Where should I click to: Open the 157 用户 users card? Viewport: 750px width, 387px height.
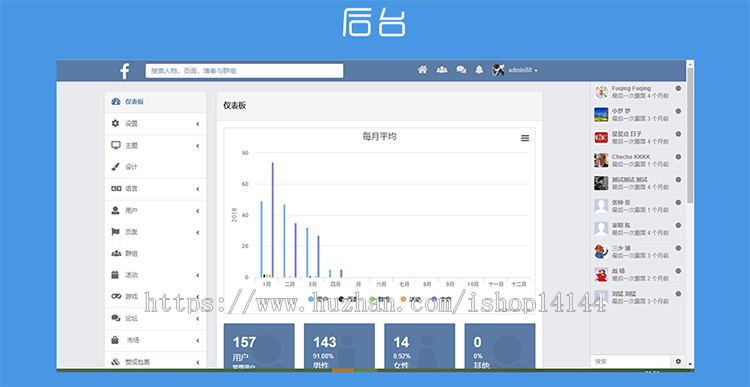click(259, 346)
